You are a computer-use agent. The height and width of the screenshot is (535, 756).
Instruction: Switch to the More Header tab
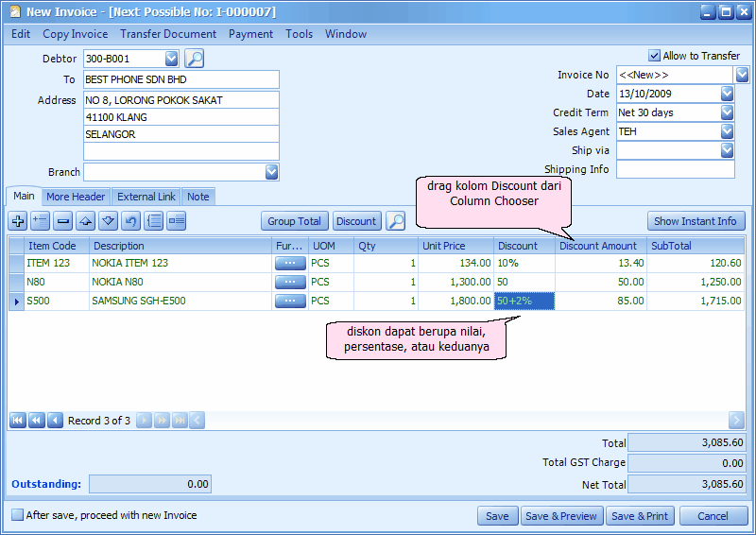pyautogui.click(x=76, y=197)
